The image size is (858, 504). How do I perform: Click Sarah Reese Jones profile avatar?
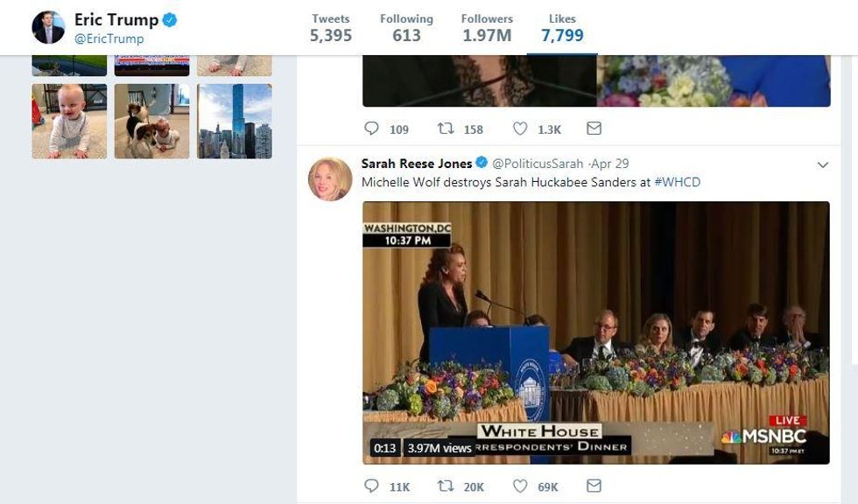point(330,178)
